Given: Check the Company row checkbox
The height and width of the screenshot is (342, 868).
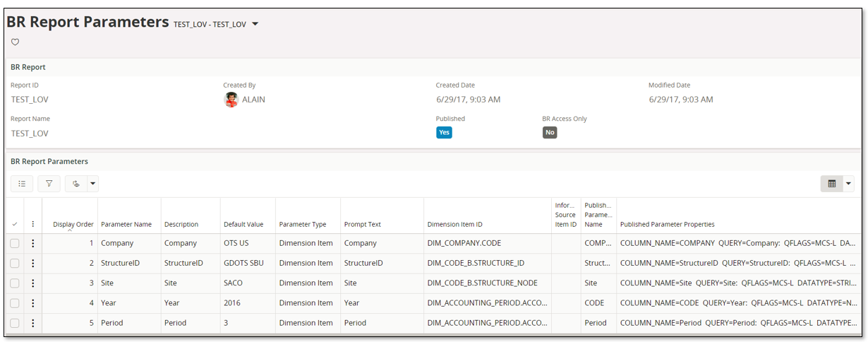Looking at the screenshot, I should click(x=15, y=243).
